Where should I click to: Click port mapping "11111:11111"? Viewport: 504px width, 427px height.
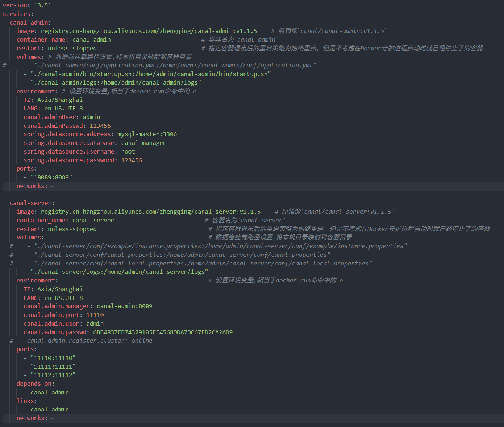(x=53, y=367)
